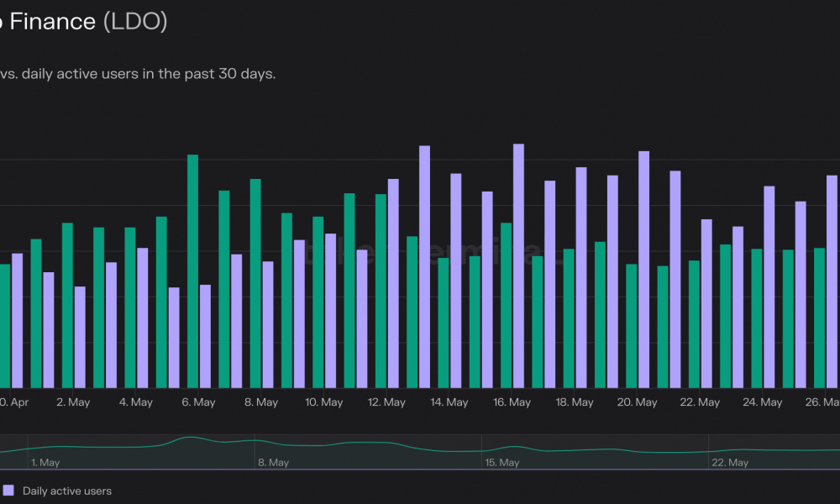840x504 pixels.
Task: Select the purple bar for 20. May
Action: [x=644, y=270]
